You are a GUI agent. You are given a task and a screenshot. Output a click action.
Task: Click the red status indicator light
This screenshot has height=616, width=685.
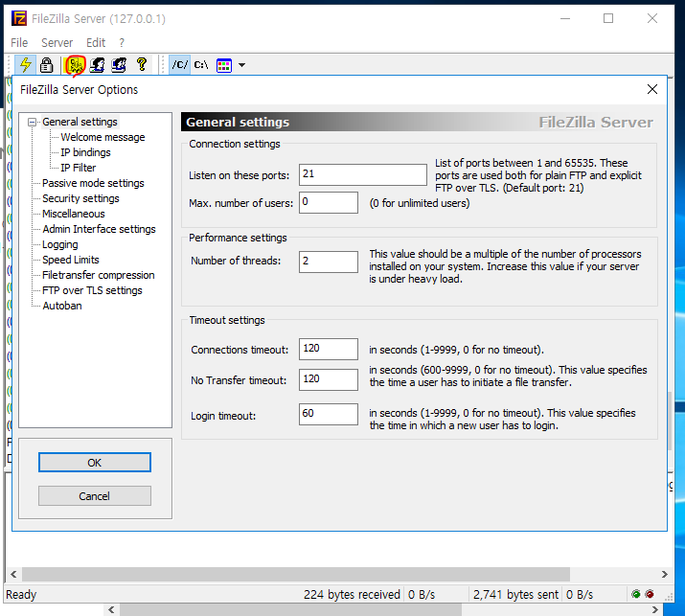650,594
